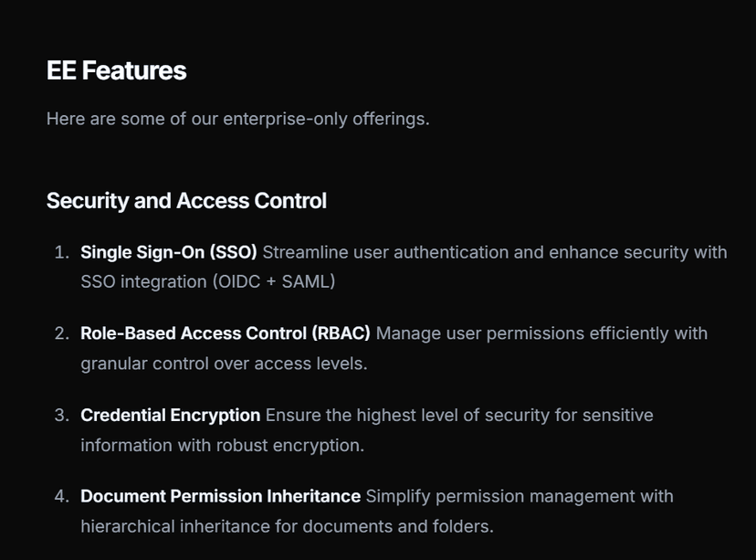Click the word 'Features' in the main title
Image resolution: width=756 pixels, height=560 pixels.
134,70
